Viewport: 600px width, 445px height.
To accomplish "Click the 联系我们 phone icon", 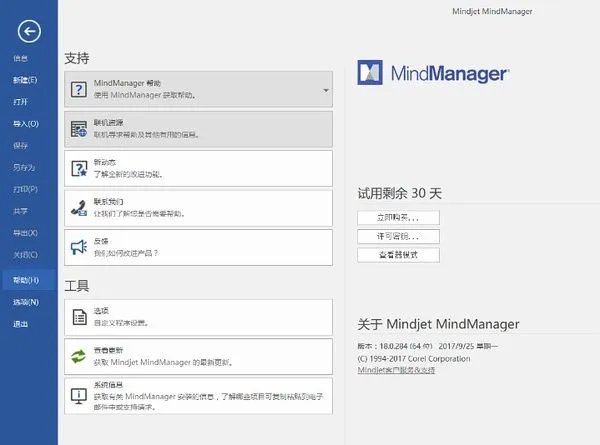I will click(x=79, y=208).
